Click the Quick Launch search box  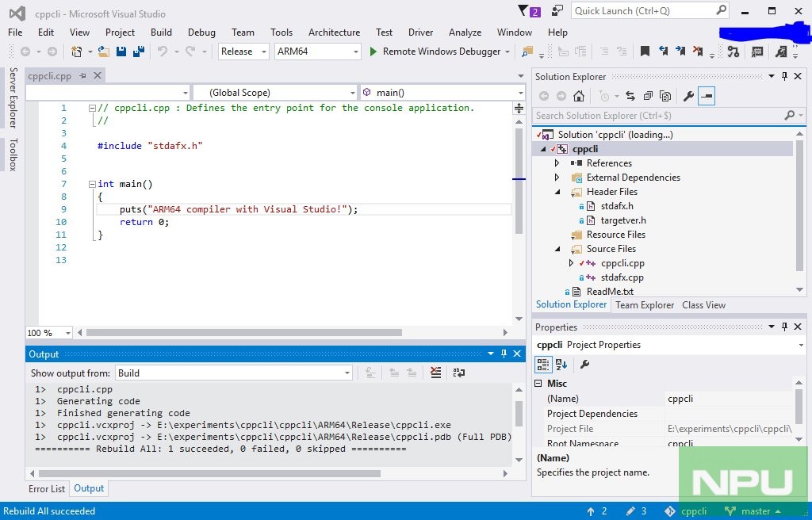650,11
